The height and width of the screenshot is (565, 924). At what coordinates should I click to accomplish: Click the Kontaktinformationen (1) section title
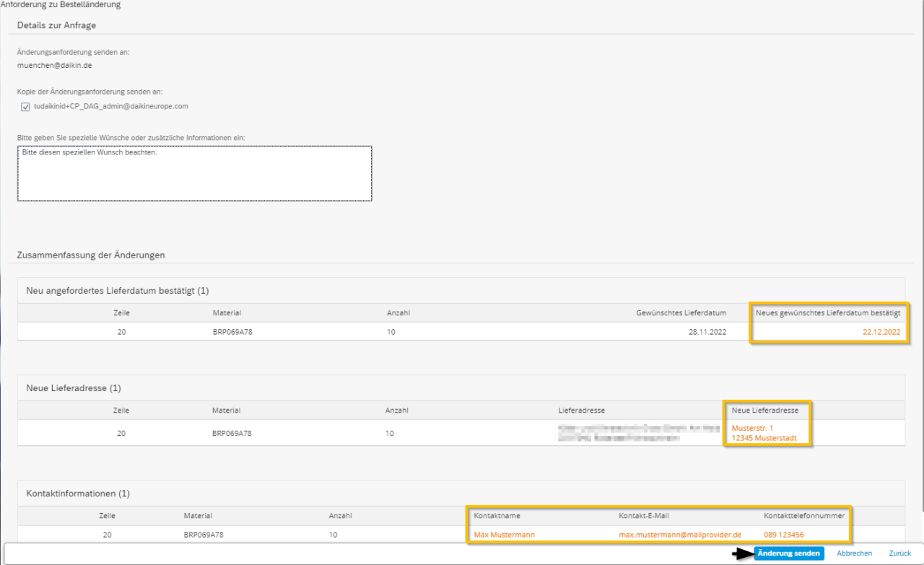pyautogui.click(x=78, y=494)
